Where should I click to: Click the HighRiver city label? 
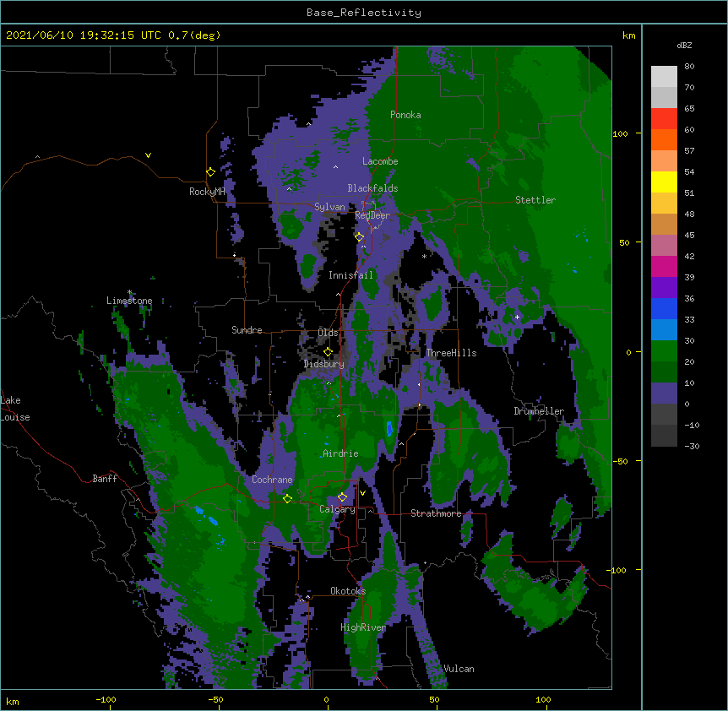(x=363, y=627)
